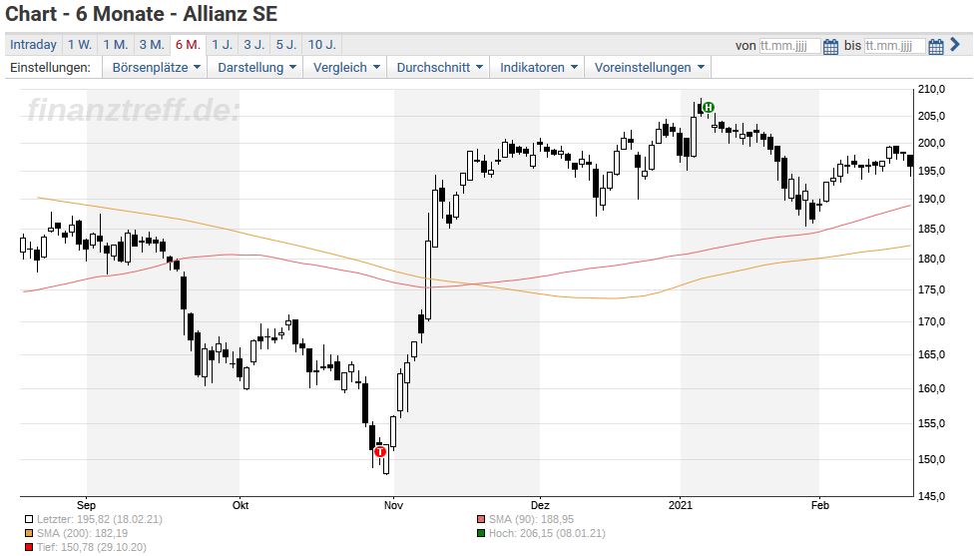Open the calendar icon for 'von' date
Viewport: 980px width, 556px height.
click(x=830, y=46)
